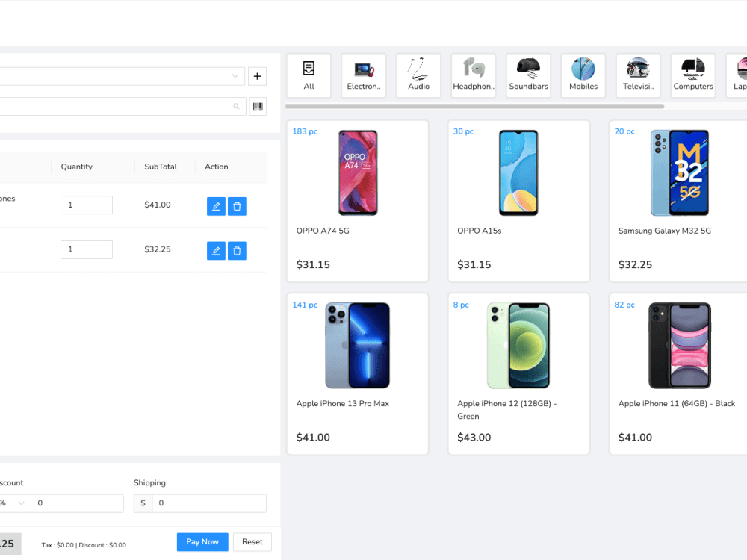Image resolution: width=747 pixels, height=560 pixels.
Task: Select the Television category
Action: pyautogui.click(x=639, y=75)
